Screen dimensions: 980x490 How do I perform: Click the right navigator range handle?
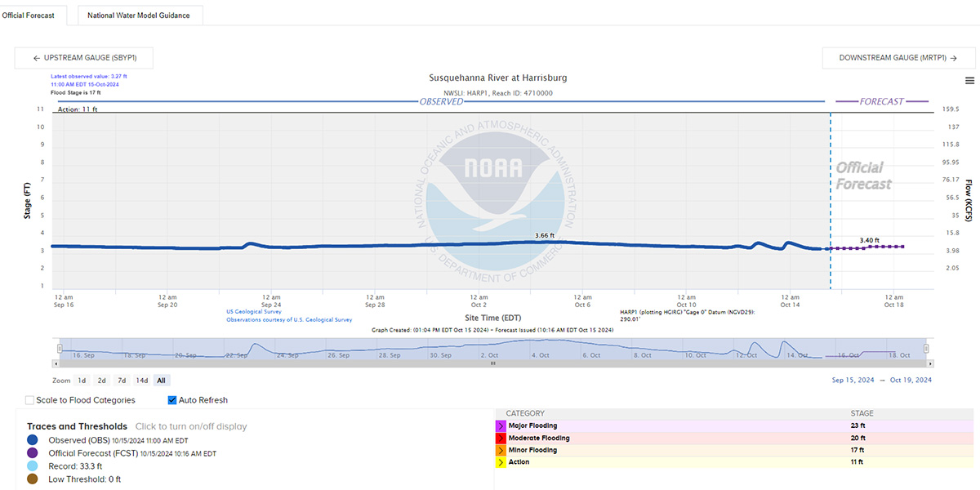click(x=926, y=348)
